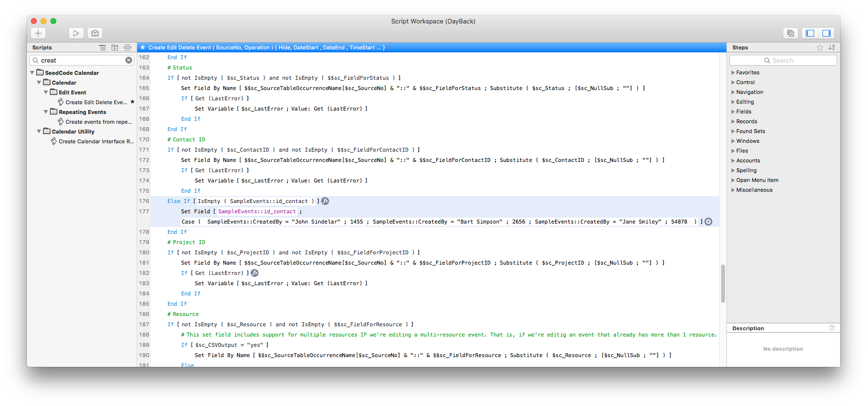Click calculation icon on line 182
The width and height of the screenshot is (868, 406).
[255, 273]
